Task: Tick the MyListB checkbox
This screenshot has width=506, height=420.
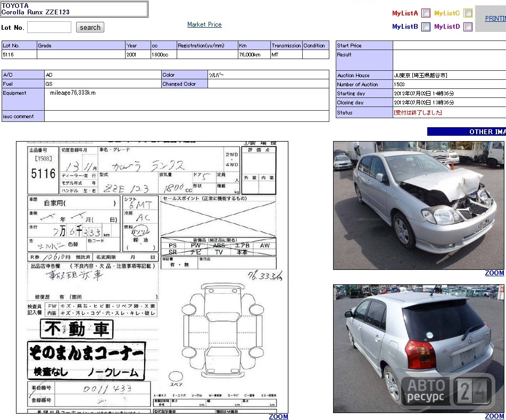Action: (x=426, y=27)
